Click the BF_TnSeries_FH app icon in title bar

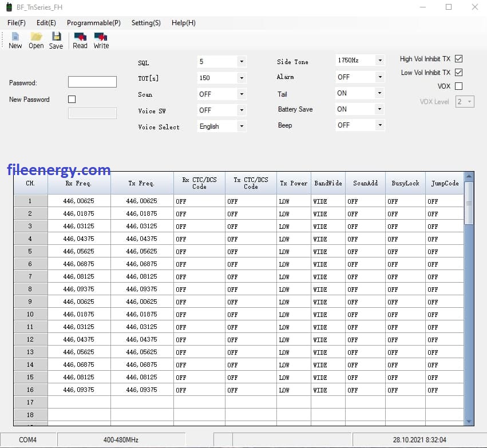[x=9, y=7]
